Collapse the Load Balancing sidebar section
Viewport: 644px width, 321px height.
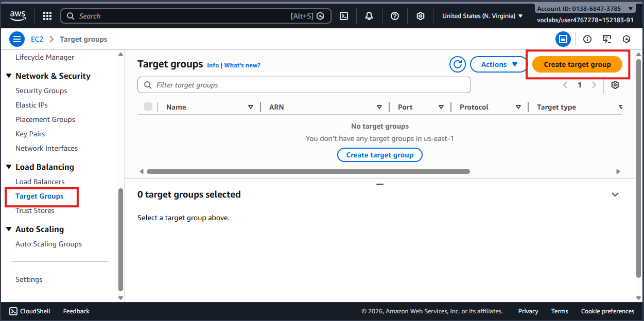(9, 167)
